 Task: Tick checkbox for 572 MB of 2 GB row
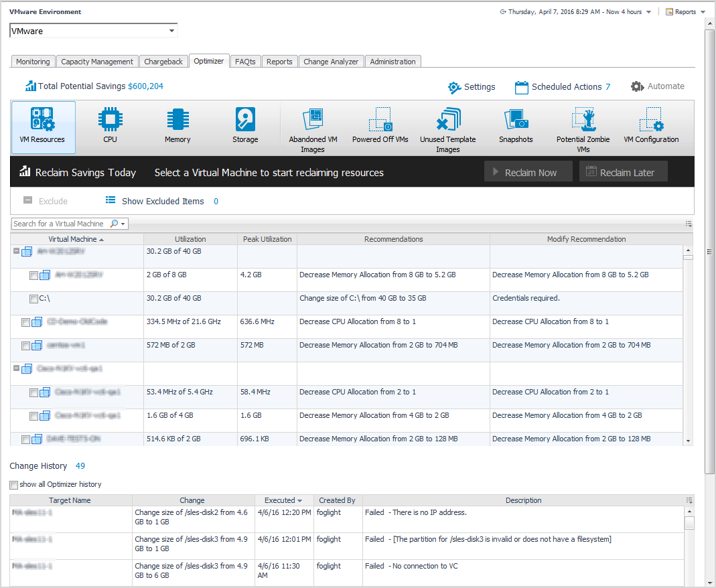25,346
